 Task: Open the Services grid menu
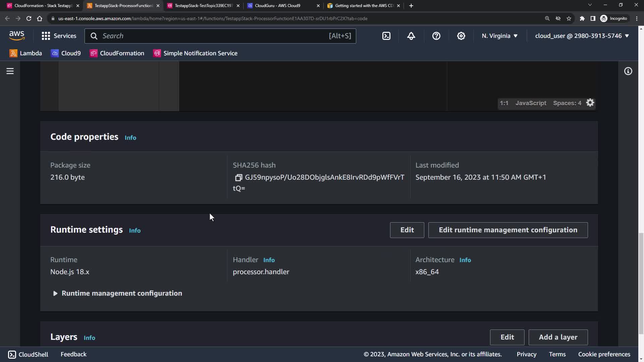59,36
